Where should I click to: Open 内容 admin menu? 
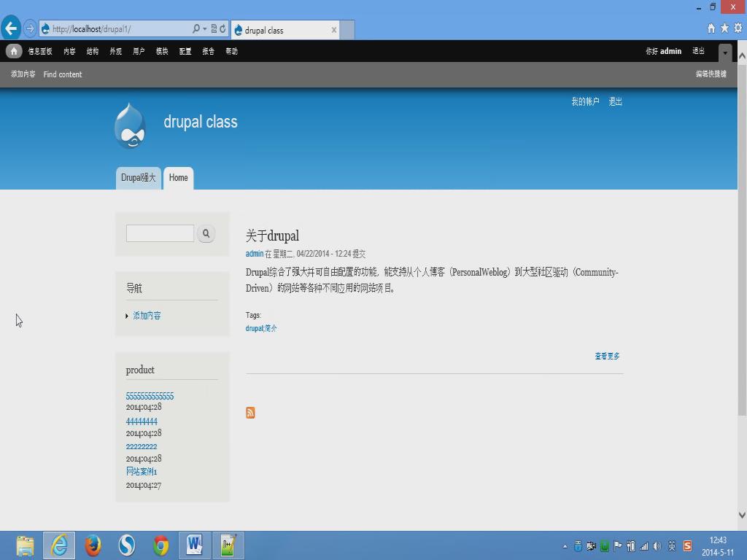(x=69, y=52)
